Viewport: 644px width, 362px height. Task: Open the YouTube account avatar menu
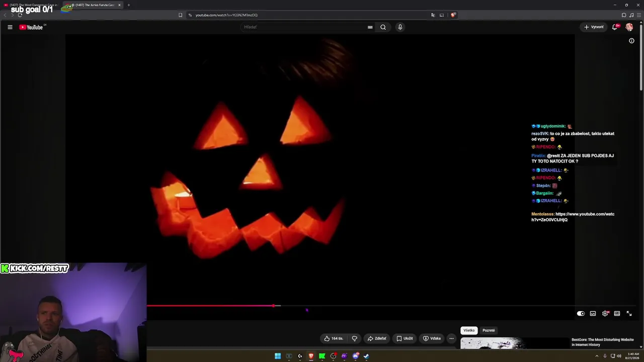tap(629, 27)
